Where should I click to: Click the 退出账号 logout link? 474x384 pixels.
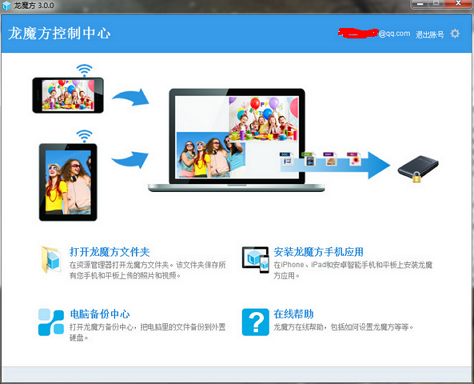click(x=430, y=34)
